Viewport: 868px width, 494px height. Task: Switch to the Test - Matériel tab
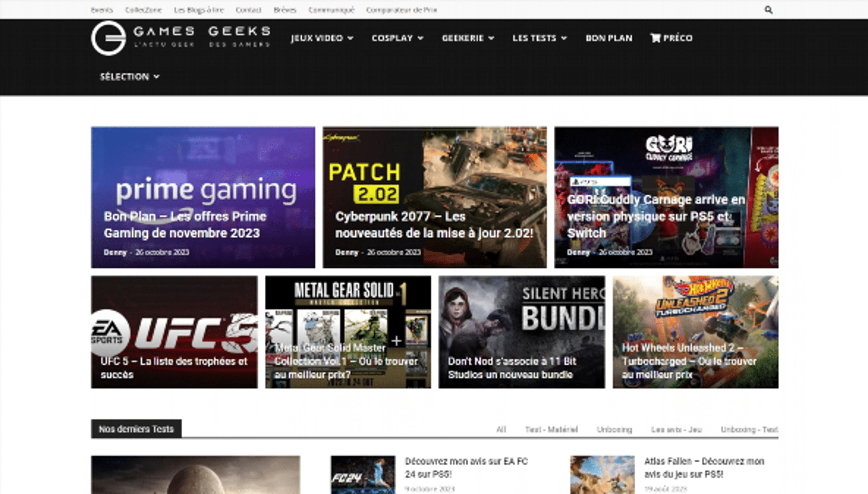[x=552, y=429]
